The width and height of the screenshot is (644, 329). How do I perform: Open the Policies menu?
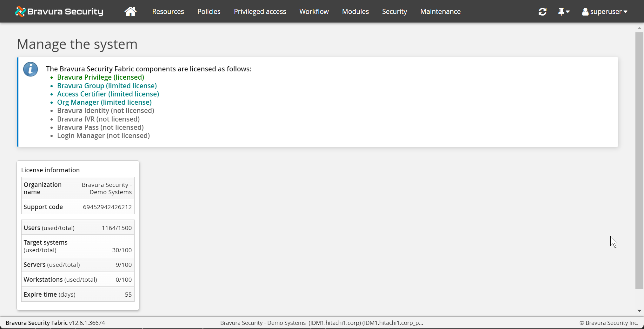pyautogui.click(x=209, y=12)
